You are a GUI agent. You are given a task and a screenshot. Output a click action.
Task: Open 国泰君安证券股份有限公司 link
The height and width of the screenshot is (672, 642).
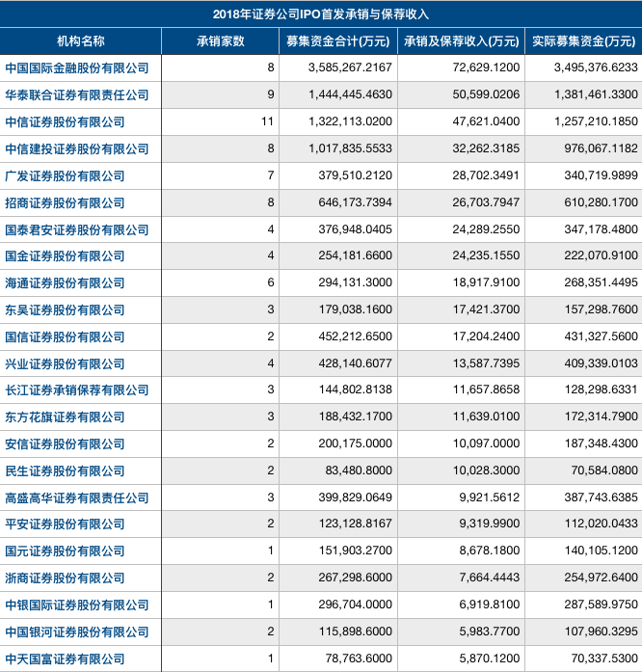(x=77, y=229)
